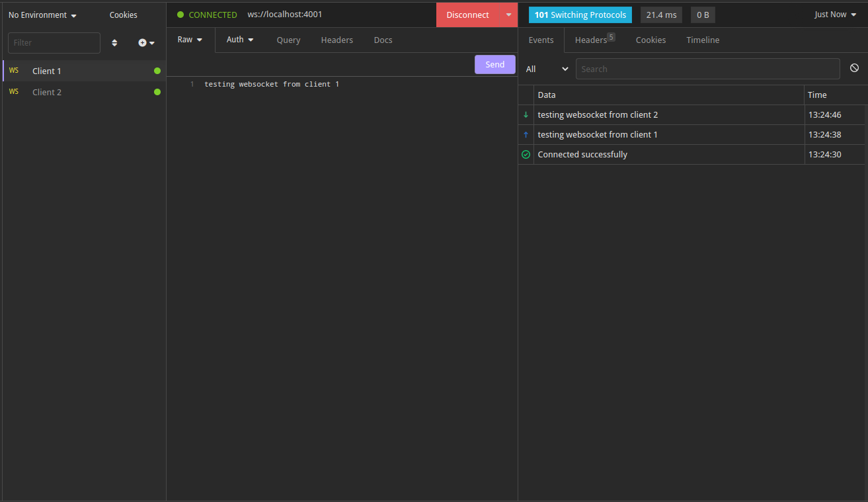Click the WS icon beside Client 1
Viewport: 868px width, 502px height.
click(14, 70)
